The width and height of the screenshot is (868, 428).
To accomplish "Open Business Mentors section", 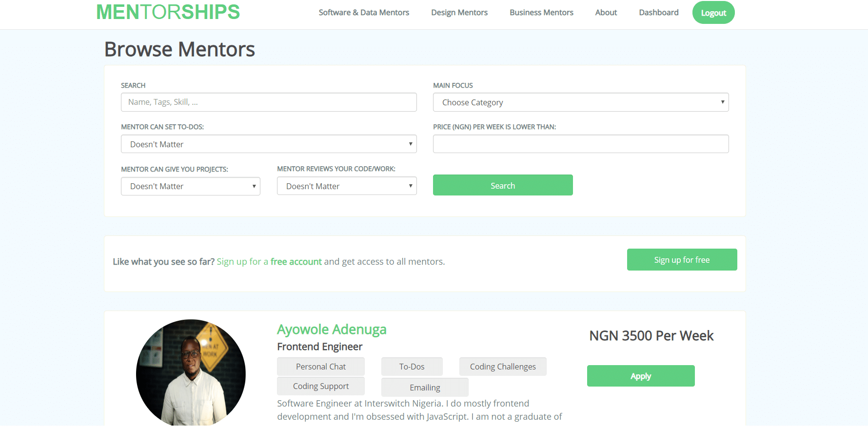I will point(541,13).
